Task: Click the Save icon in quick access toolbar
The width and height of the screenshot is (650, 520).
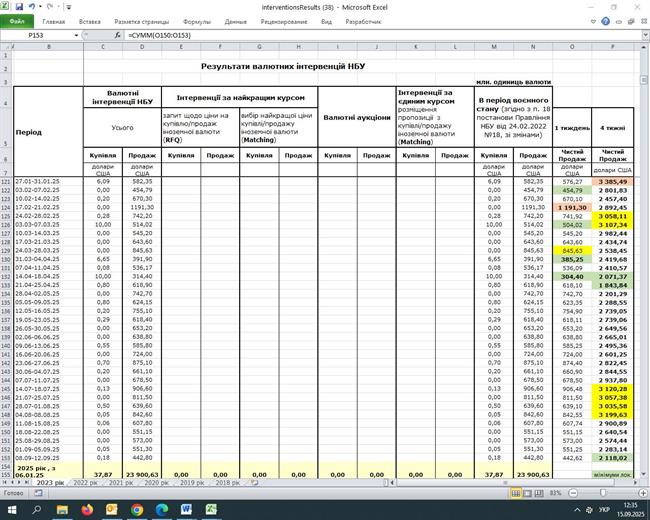Action: coord(19,7)
